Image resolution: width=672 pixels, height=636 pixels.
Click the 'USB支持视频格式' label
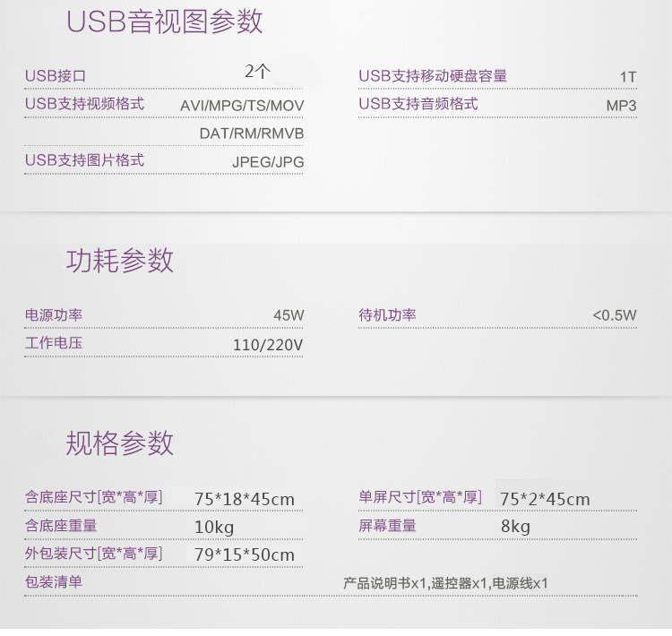click(x=84, y=104)
